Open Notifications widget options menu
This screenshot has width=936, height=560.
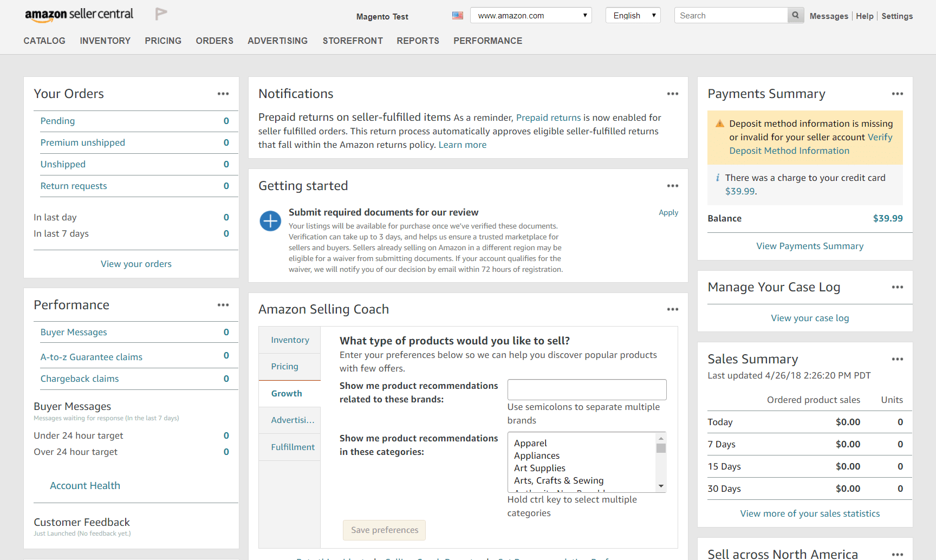click(x=673, y=94)
